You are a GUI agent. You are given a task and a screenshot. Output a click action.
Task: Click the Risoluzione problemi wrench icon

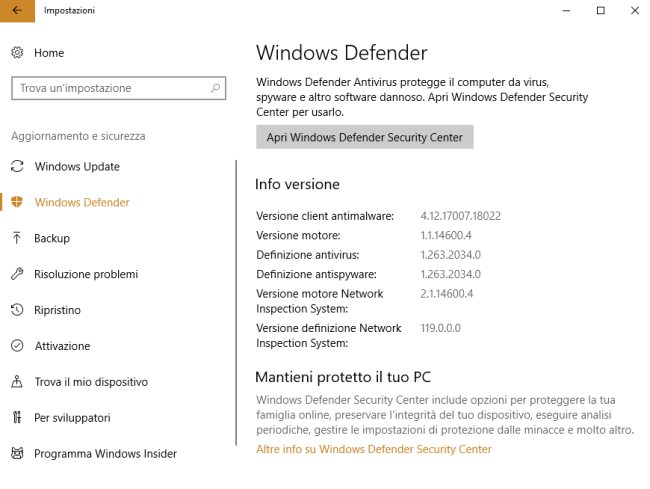(17, 274)
